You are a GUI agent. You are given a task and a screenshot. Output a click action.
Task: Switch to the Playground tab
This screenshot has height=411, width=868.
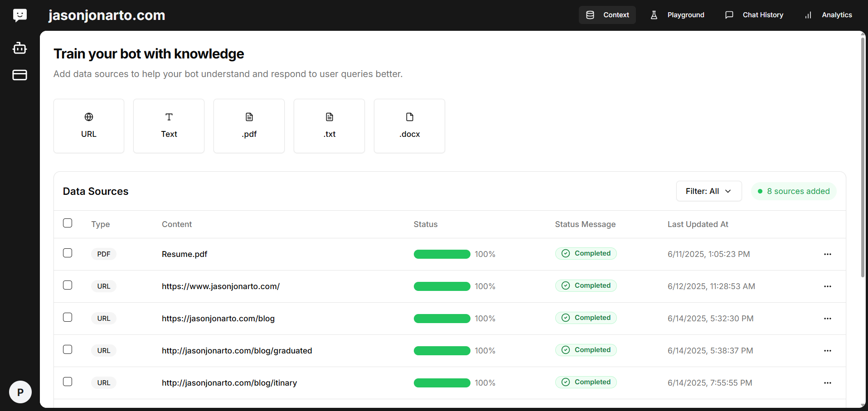(x=678, y=15)
